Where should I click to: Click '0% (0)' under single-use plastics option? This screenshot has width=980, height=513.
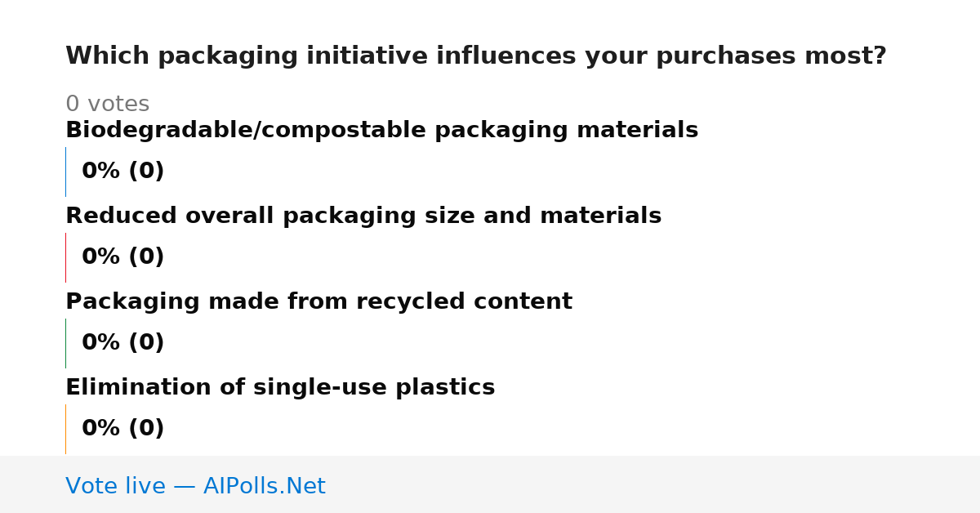122,429
